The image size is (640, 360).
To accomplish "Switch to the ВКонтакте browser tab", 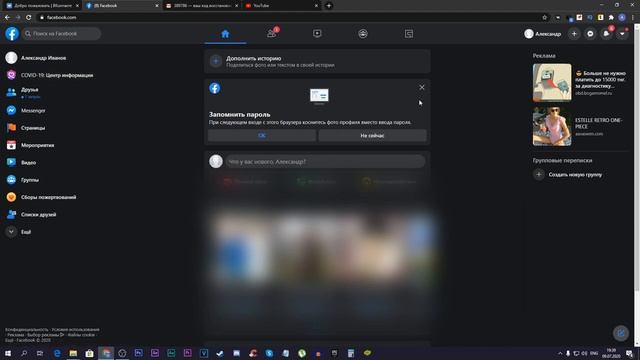I will [42, 6].
